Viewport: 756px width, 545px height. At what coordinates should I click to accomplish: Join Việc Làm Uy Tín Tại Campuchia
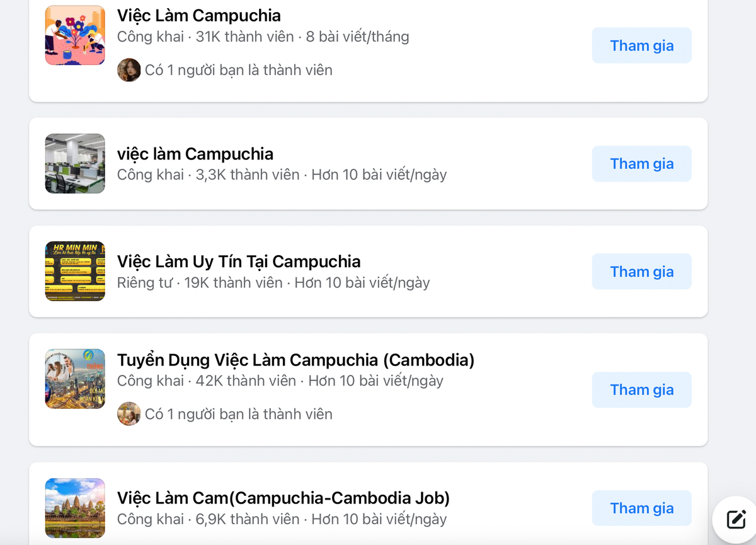click(641, 272)
